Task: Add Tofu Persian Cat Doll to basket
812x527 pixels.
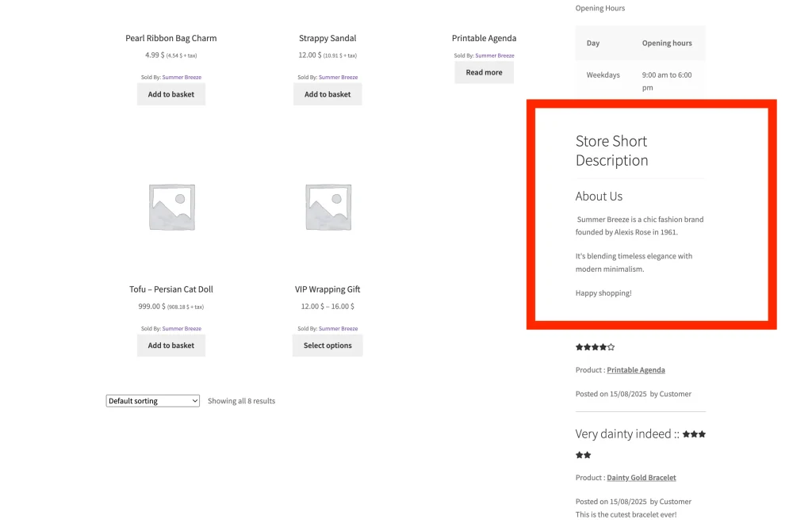Action: [x=171, y=346]
